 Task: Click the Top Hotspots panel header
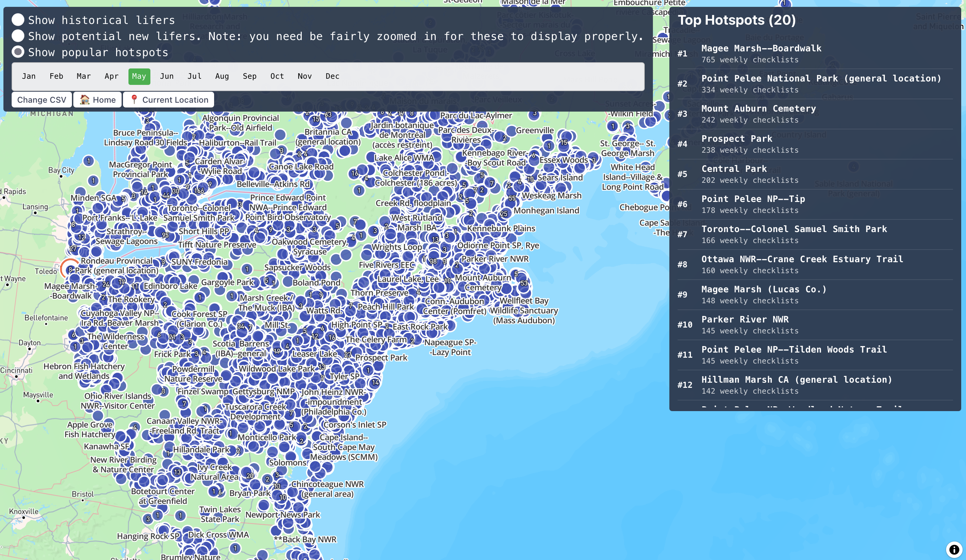point(736,20)
